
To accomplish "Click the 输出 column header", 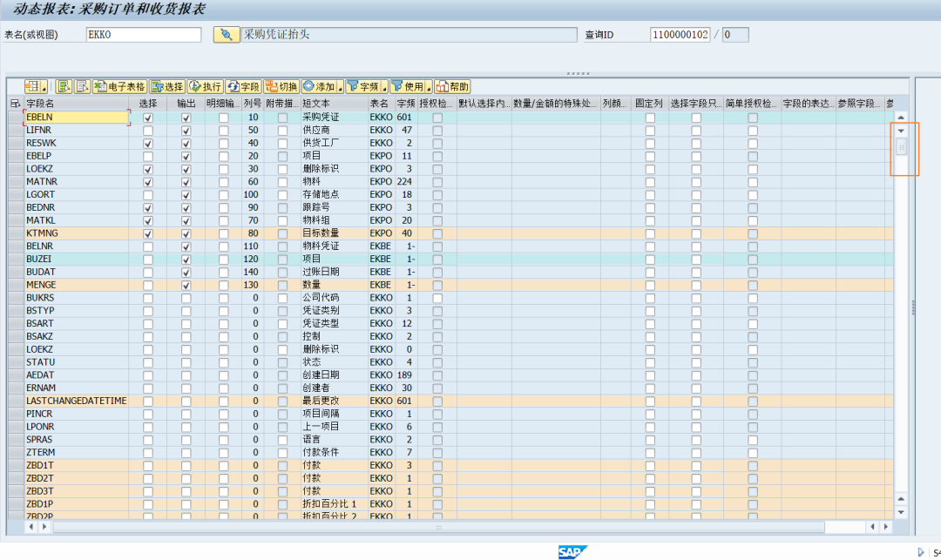I will coord(186,104).
